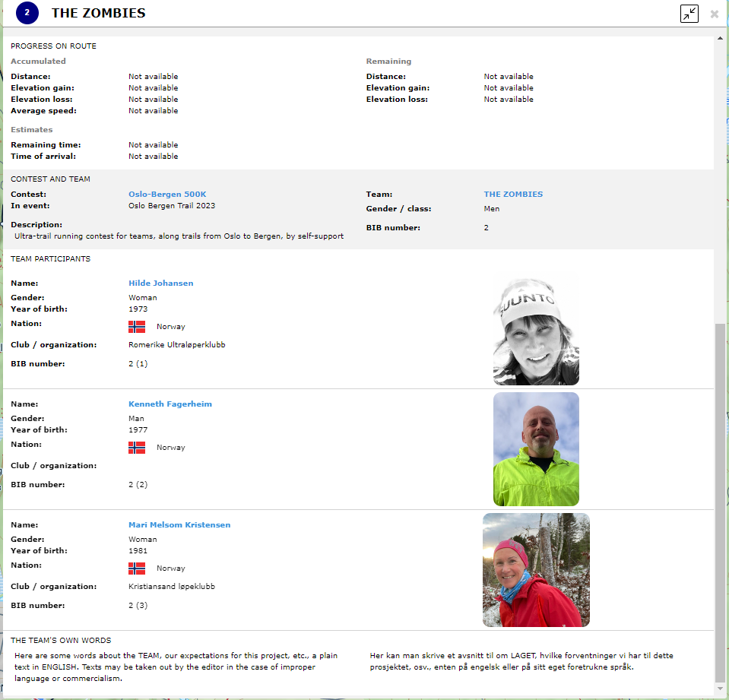
Task: Click the Norway flag in Mari Melsom Kristensen's row
Action: [137, 569]
